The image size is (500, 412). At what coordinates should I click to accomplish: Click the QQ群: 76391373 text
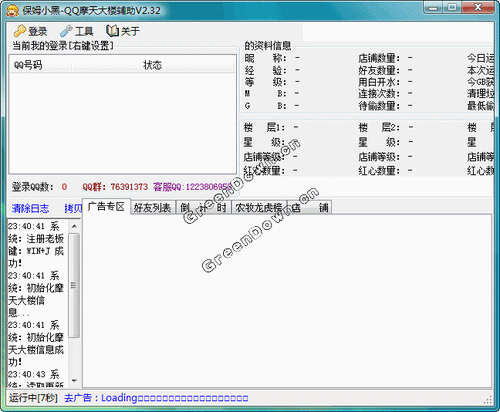pyautogui.click(x=115, y=187)
